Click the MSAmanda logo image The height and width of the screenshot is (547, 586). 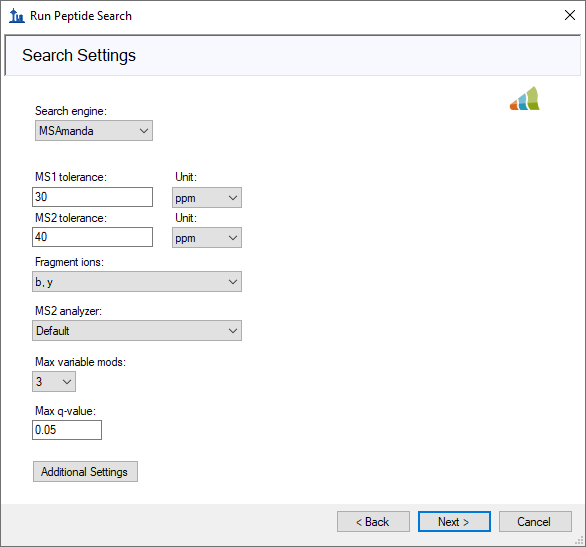point(525,99)
